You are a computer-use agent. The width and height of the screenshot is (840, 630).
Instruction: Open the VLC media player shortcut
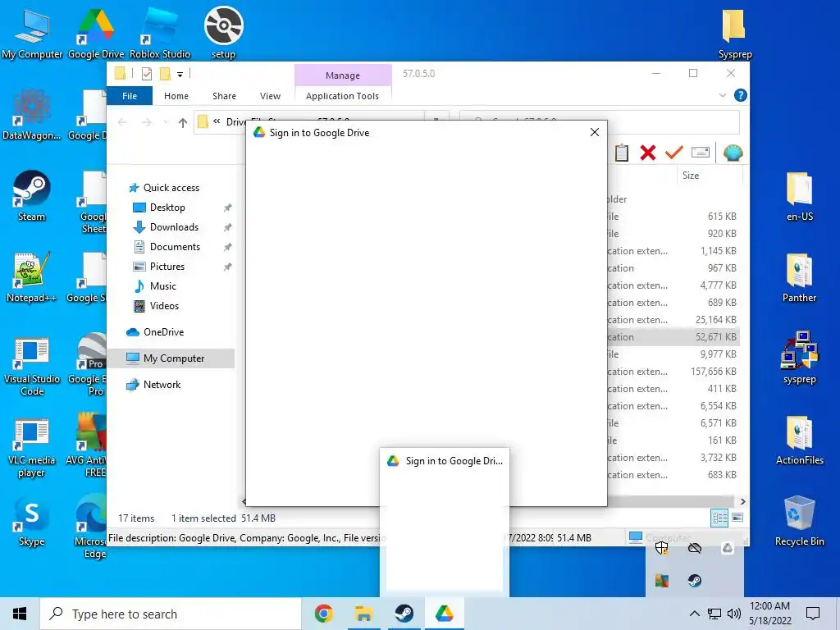coord(32,449)
